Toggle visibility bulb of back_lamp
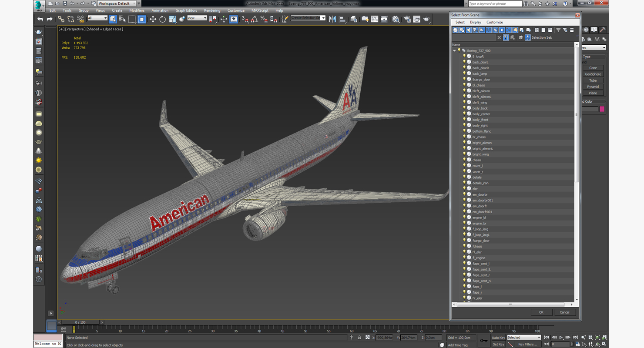Viewport: 644px width, 348px height. [464, 74]
